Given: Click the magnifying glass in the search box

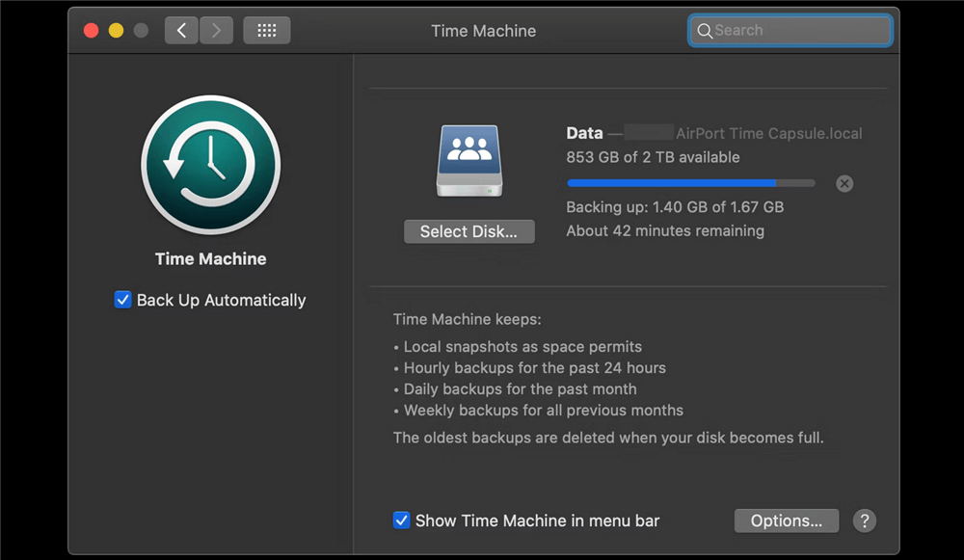Looking at the screenshot, I should tap(705, 31).
